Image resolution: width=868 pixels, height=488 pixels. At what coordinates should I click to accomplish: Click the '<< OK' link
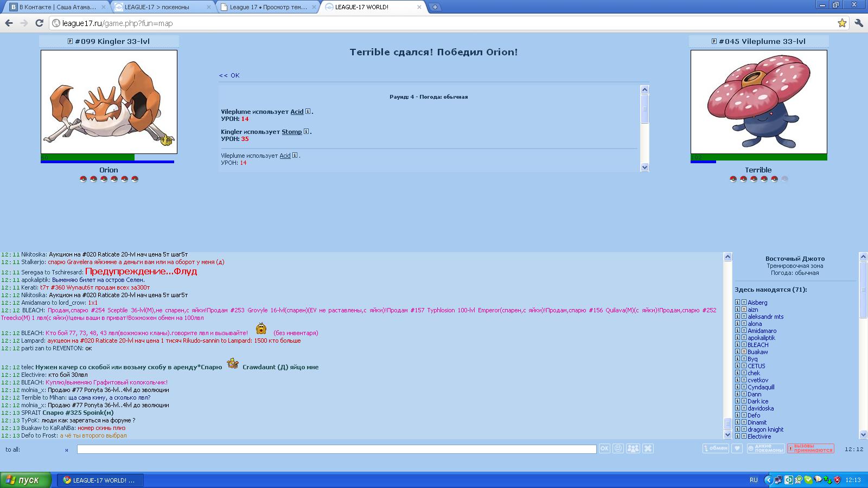tap(229, 75)
